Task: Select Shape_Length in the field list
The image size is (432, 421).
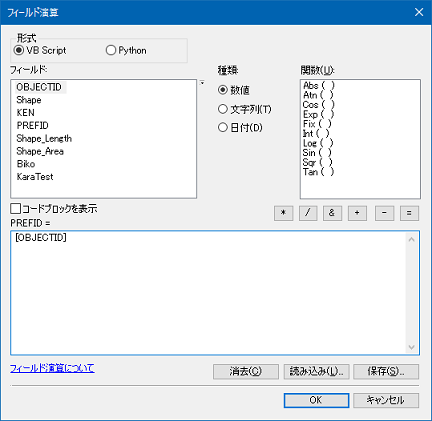Action: point(44,138)
